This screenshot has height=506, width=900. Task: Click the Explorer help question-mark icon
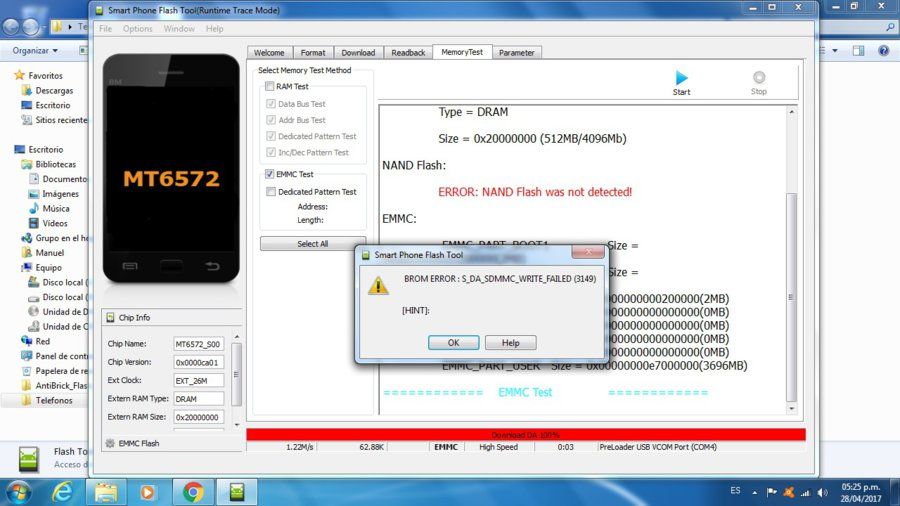coord(883,50)
